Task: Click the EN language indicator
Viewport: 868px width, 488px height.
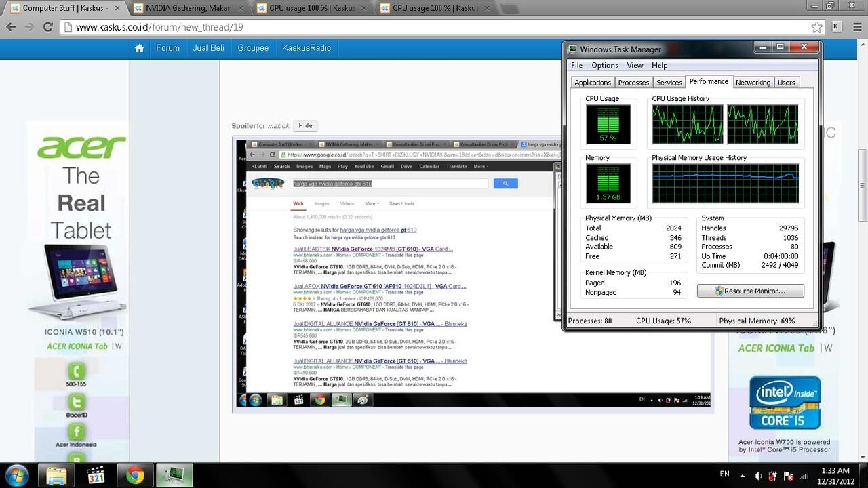Action: pos(724,474)
